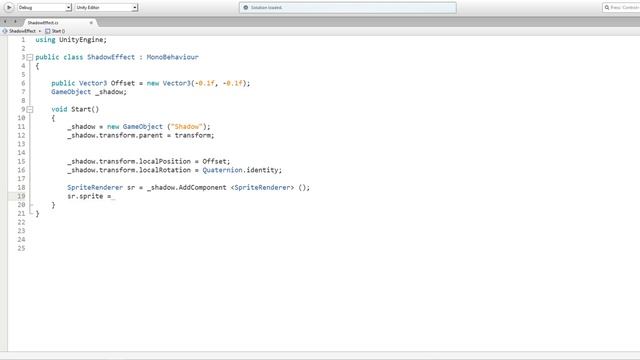The image size is (640, 360).
Task: Open the ShadowEffect class breadcrumb
Action: (22, 31)
